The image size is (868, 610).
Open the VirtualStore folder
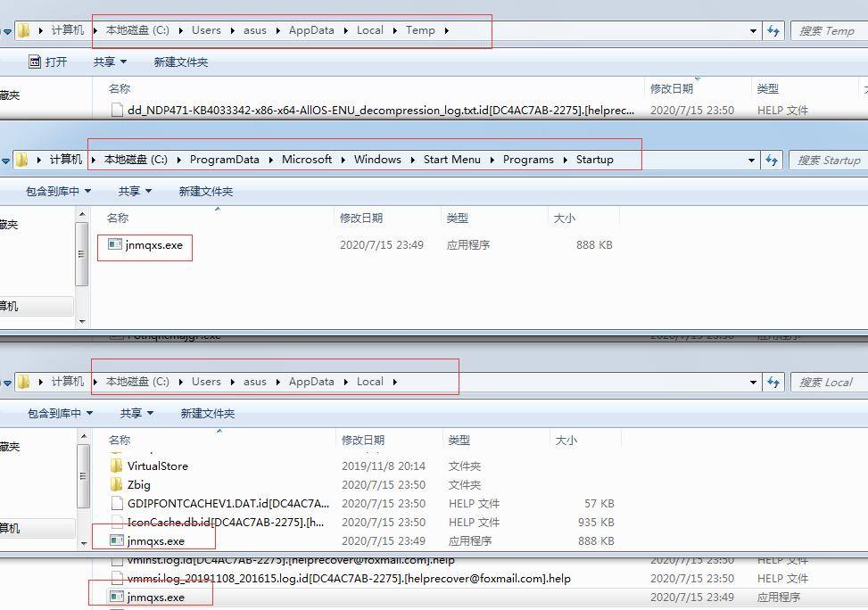(159, 466)
